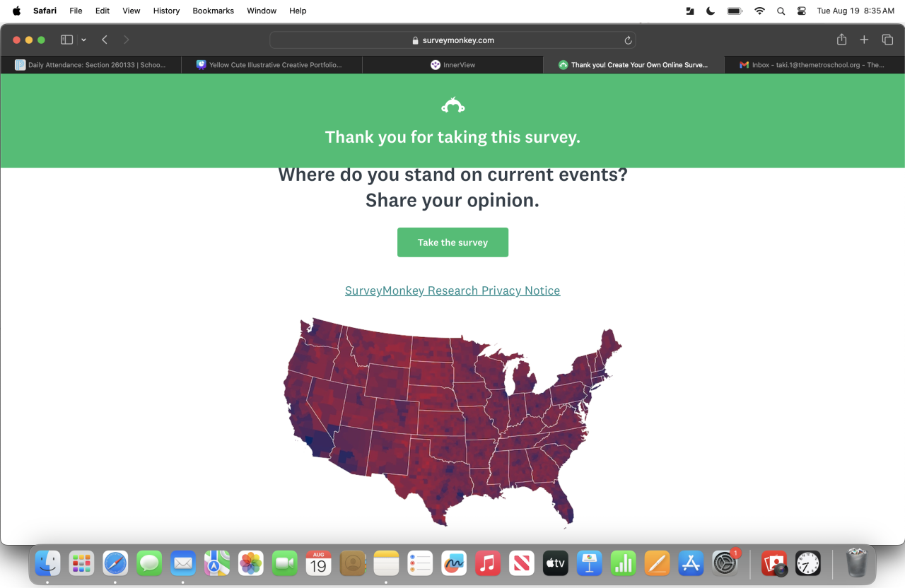Image resolution: width=905 pixels, height=588 pixels.
Task: Open Control Center in menu bar
Action: [801, 11]
